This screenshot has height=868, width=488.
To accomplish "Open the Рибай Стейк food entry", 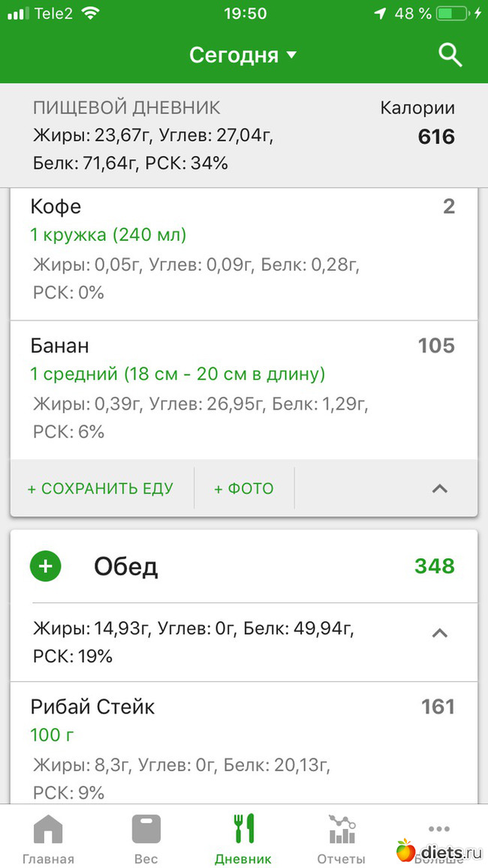I will click(93, 707).
